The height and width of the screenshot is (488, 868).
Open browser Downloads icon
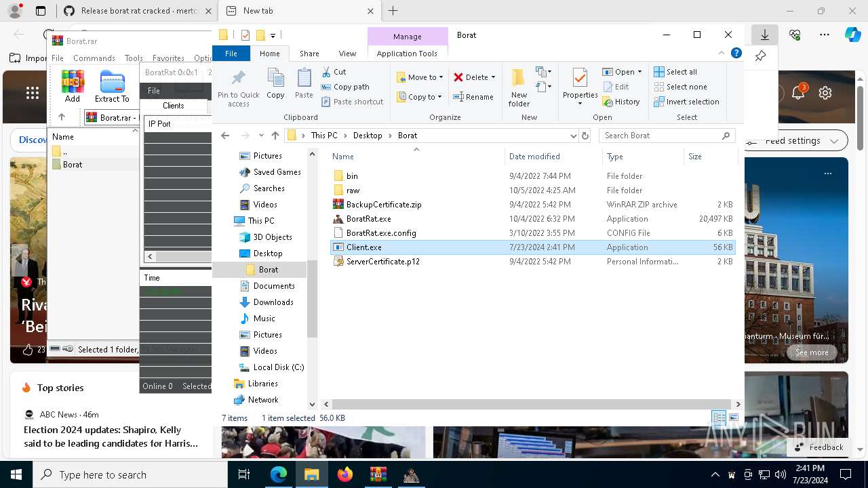coord(765,35)
